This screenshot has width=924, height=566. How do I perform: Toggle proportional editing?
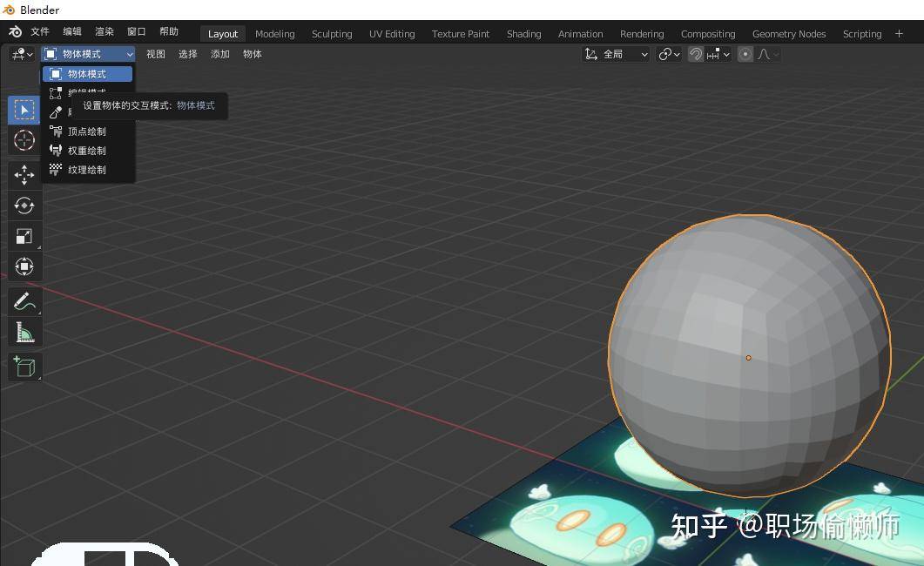(745, 54)
